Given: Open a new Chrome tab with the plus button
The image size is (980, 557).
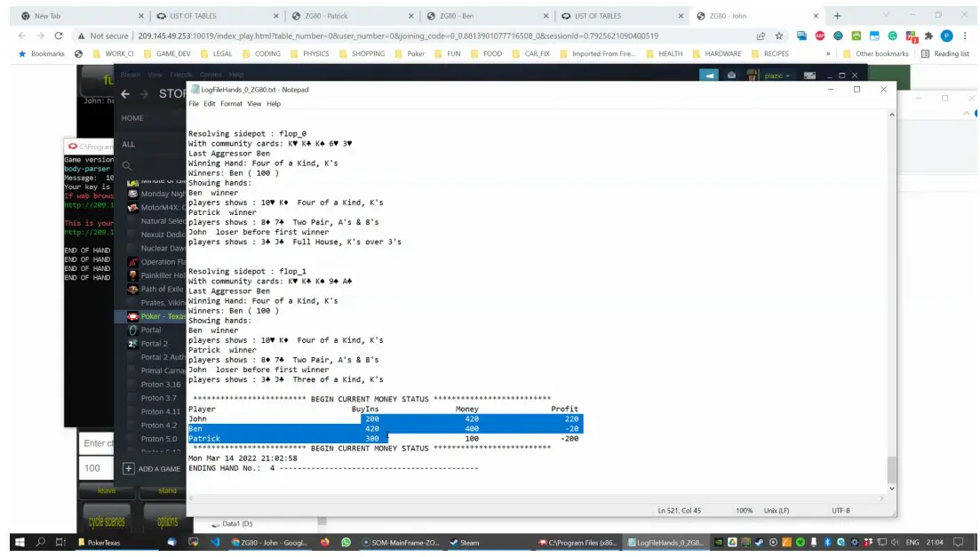Looking at the screenshot, I should [x=837, y=16].
